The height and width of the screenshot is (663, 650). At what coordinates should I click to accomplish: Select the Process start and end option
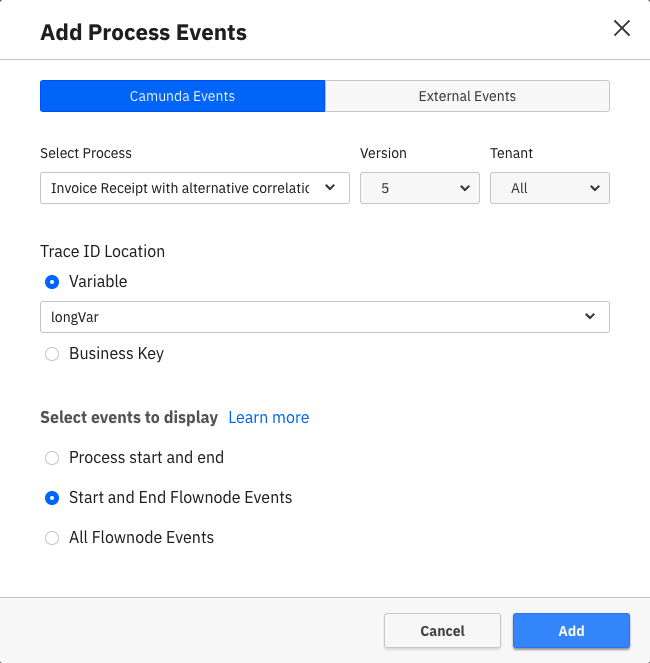click(x=52, y=458)
